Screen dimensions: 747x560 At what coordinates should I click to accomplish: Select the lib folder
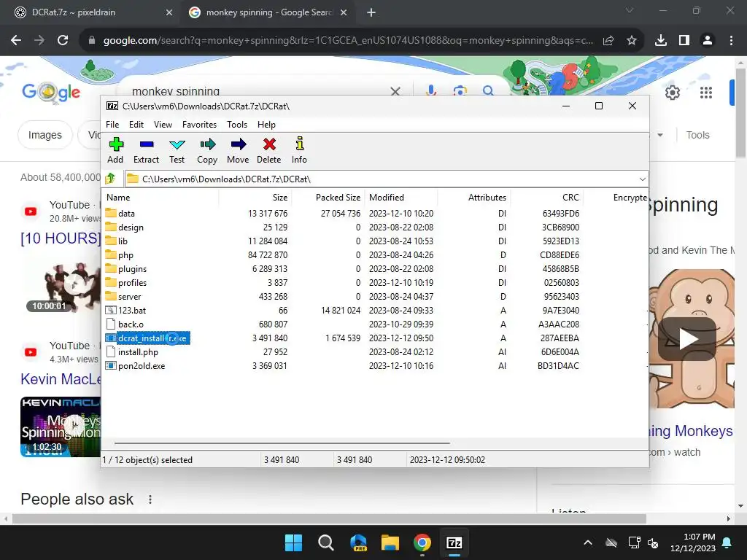click(117, 241)
